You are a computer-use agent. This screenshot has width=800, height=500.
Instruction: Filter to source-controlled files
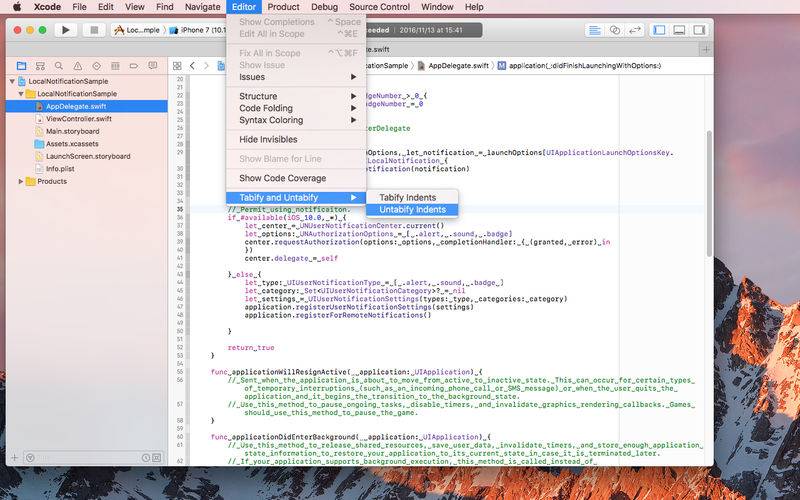(x=157, y=458)
